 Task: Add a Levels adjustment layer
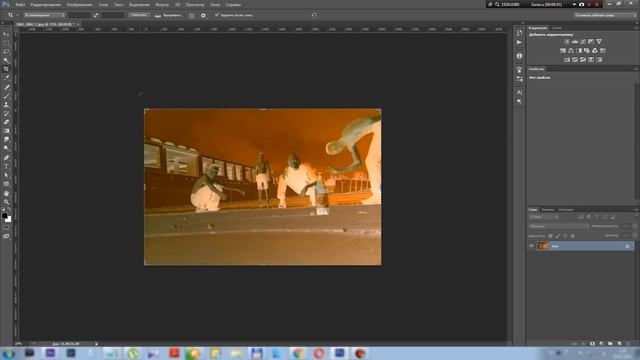[x=575, y=42]
